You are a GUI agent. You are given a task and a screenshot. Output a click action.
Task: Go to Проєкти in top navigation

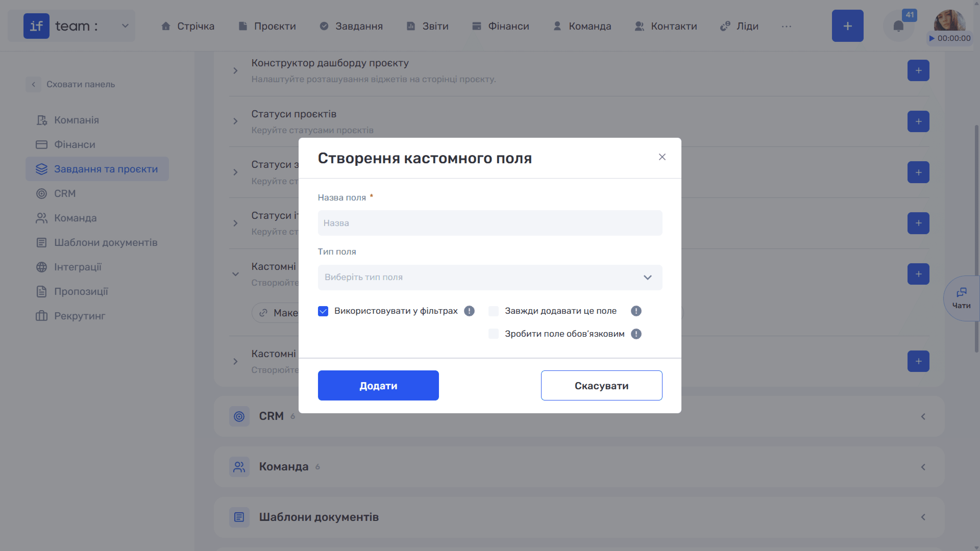(x=267, y=26)
